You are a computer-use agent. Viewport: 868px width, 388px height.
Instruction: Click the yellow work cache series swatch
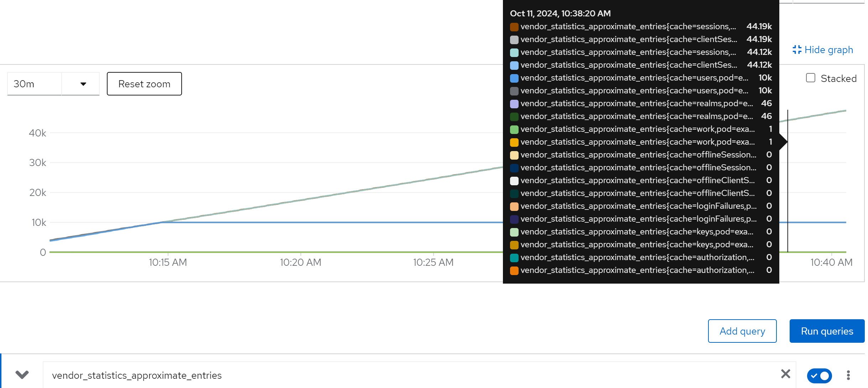coord(514,142)
